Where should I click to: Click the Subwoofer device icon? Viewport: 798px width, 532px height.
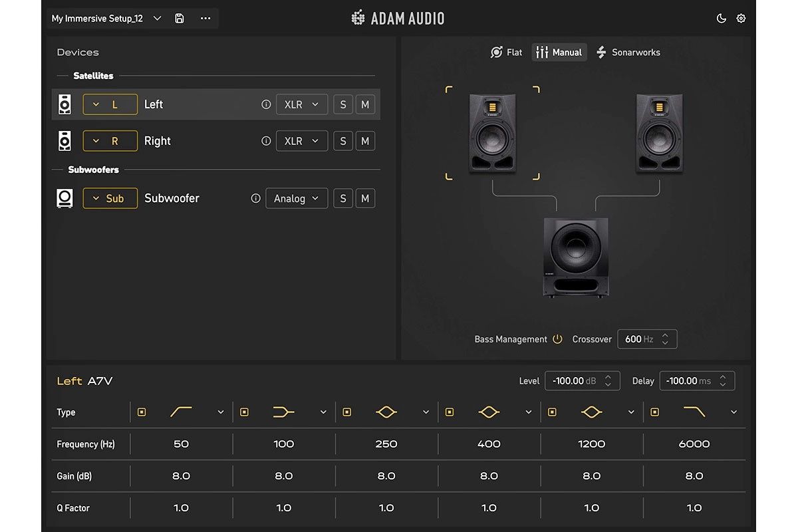click(65, 198)
